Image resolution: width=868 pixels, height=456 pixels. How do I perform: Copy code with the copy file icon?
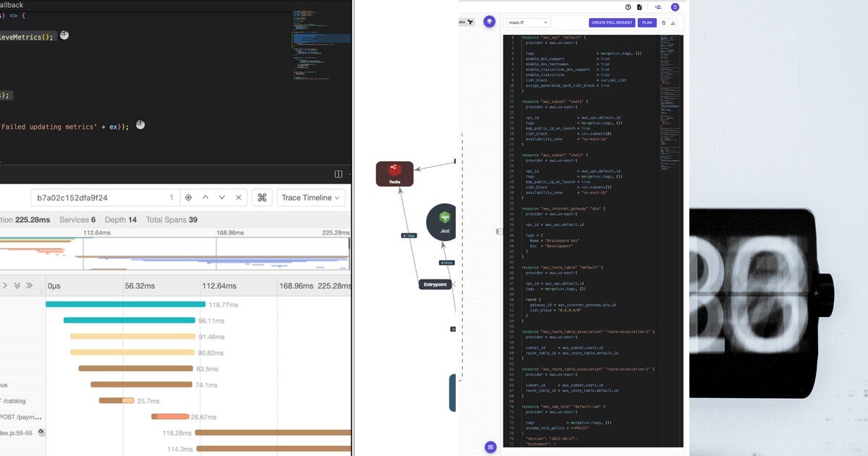point(664,22)
